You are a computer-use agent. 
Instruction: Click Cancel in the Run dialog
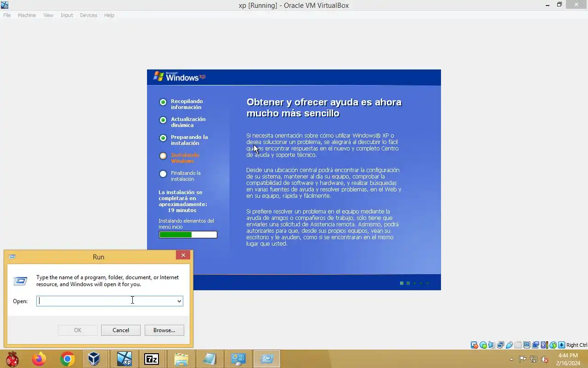click(x=121, y=330)
